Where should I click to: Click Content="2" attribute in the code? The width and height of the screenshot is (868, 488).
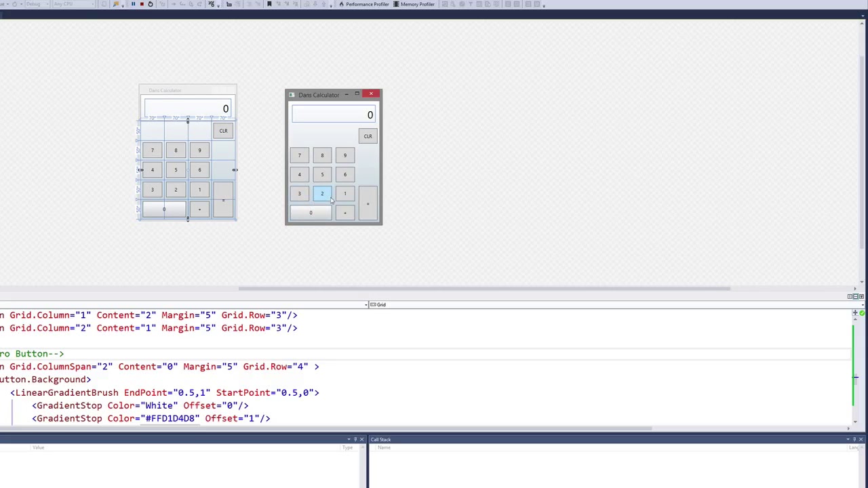coord(126,315)
